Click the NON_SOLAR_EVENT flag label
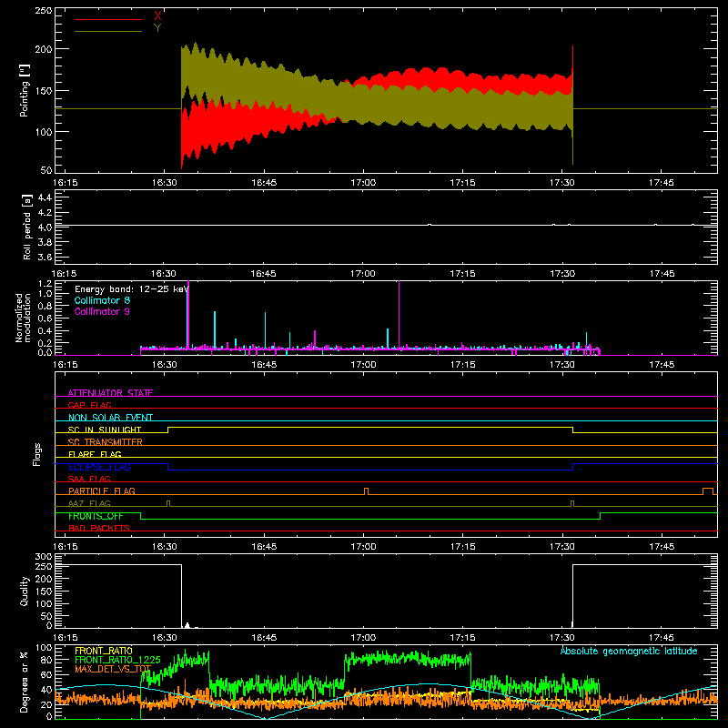728x728 pixels. coord(110,418)
